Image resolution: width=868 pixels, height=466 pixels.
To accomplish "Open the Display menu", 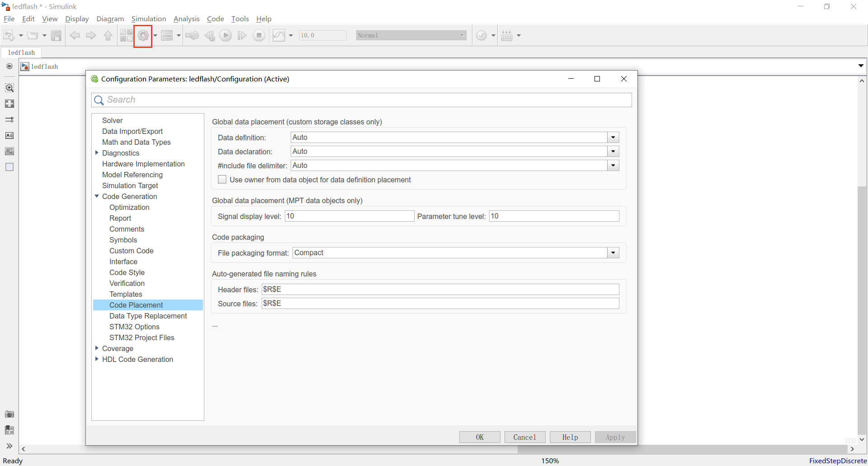I will tap(77, 19).
